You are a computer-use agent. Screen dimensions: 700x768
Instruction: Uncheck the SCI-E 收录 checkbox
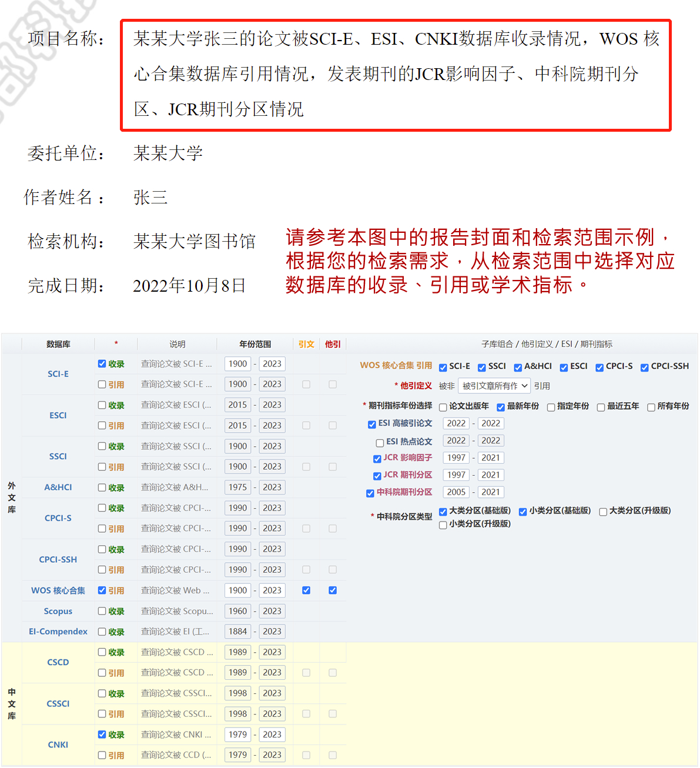pos(102,364)
